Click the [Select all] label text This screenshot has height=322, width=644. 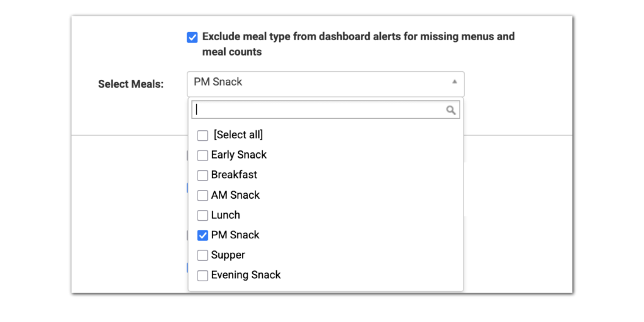238,135
